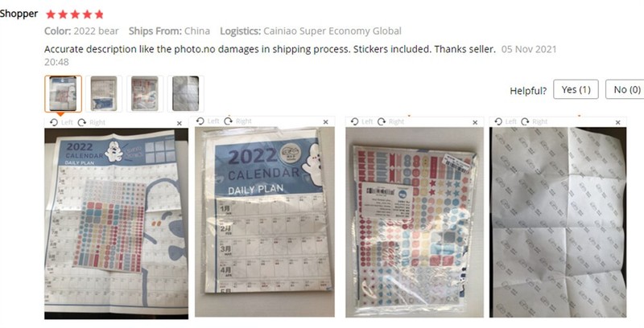
Task: Close the sticker sheet enlarged photo
Action: [475, 122]
